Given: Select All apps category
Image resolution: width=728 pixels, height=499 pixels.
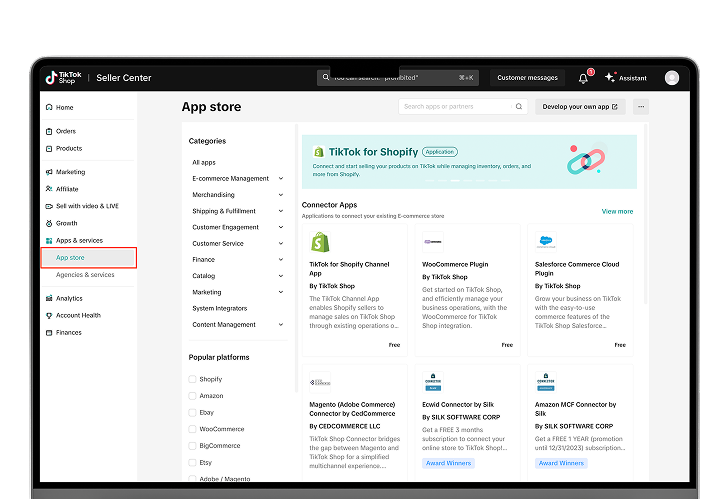Looking at the screenshot, I should 204,162.
